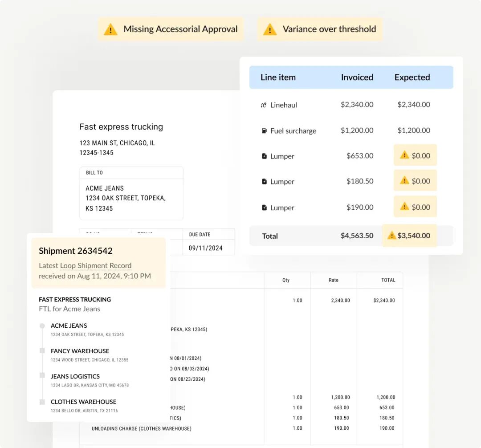Click the Linehaul route icon
The width and height of the screenshot is (481, 448).
(x=264, y=105)
